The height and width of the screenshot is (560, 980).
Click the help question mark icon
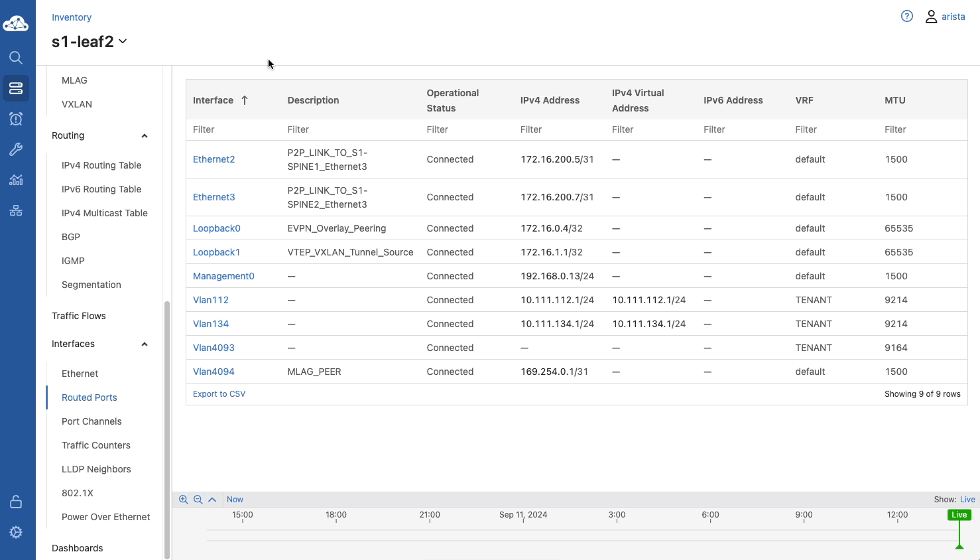[x=906, y=17]
